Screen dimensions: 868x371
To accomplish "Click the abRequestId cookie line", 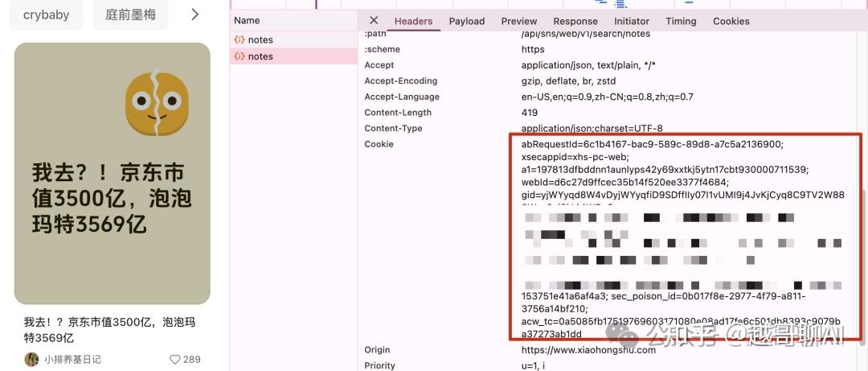I will click(x=653, y=144).
